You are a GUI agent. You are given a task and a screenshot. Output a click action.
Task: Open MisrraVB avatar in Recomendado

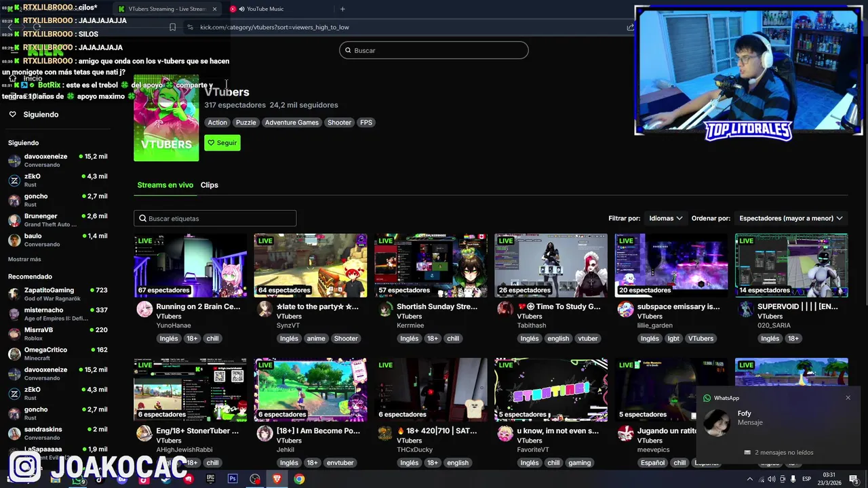14,334
